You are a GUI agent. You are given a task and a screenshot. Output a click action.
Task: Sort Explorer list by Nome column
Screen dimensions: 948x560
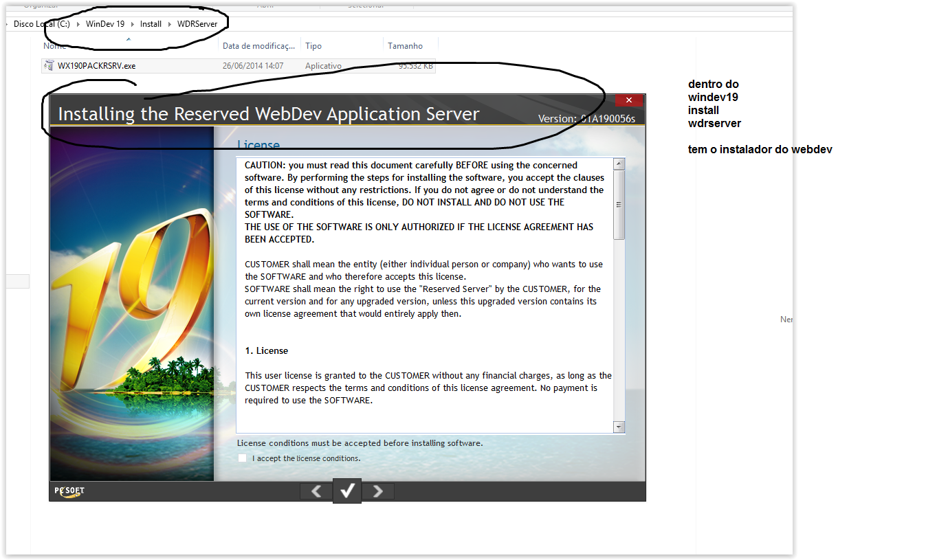point(55,46)
